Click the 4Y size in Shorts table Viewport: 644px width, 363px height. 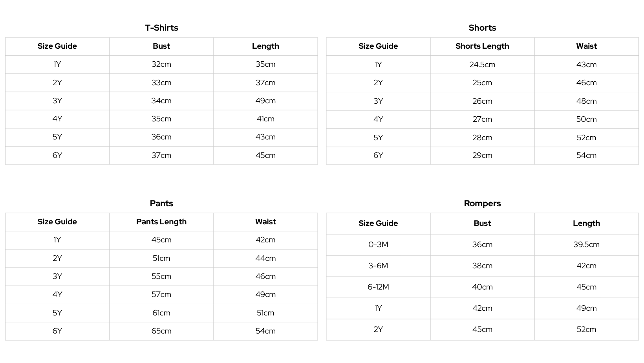point(378,119)
